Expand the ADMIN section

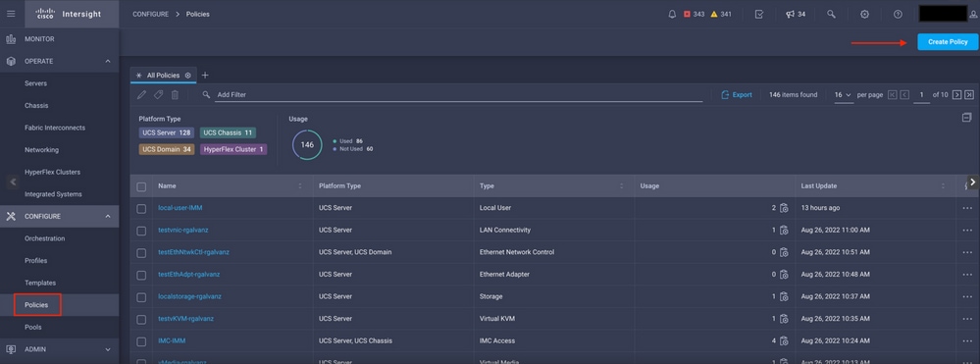(x=108, y=349)
